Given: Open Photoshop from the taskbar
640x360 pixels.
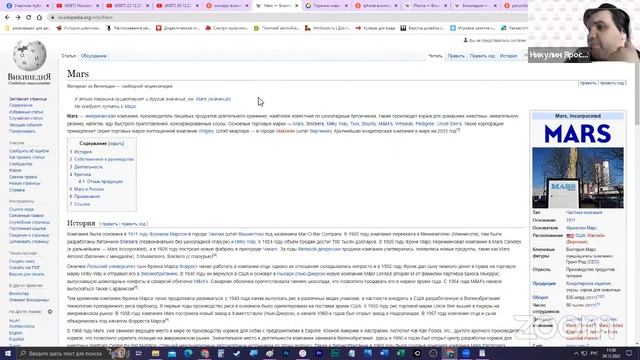Looking at the screenshot, I should pyautogui.click(x=286, y=353).
